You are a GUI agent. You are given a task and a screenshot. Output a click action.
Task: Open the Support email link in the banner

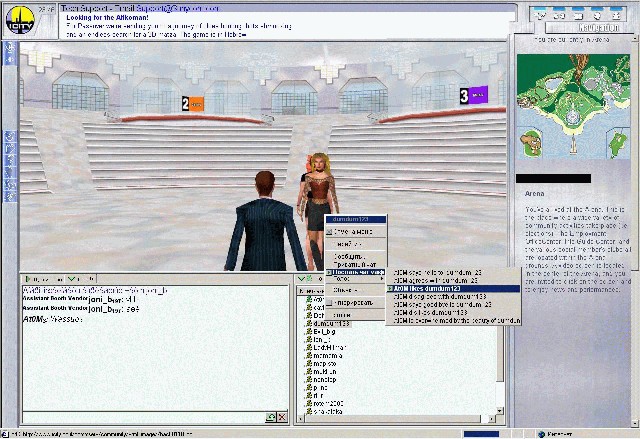(177, 8)
